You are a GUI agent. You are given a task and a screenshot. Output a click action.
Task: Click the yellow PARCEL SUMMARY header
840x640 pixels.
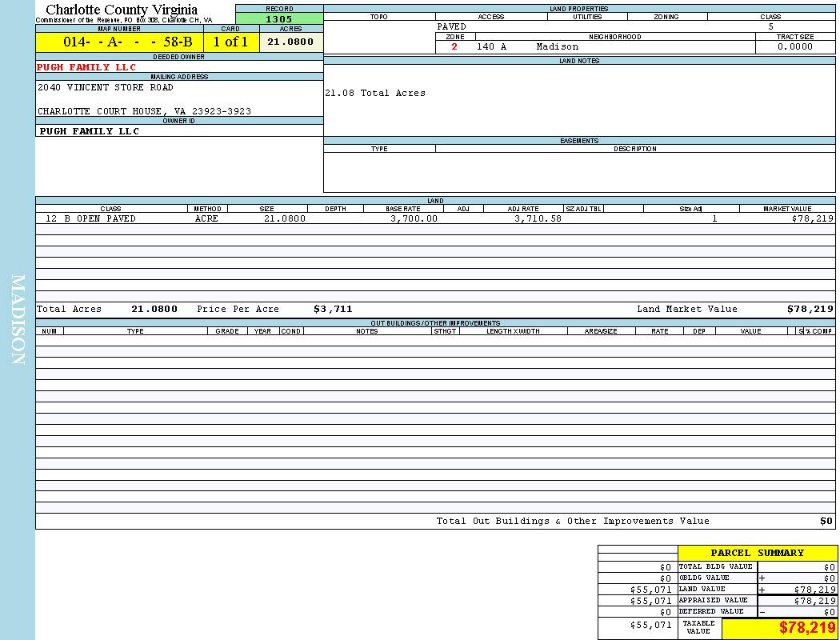[x=757, y=553]
